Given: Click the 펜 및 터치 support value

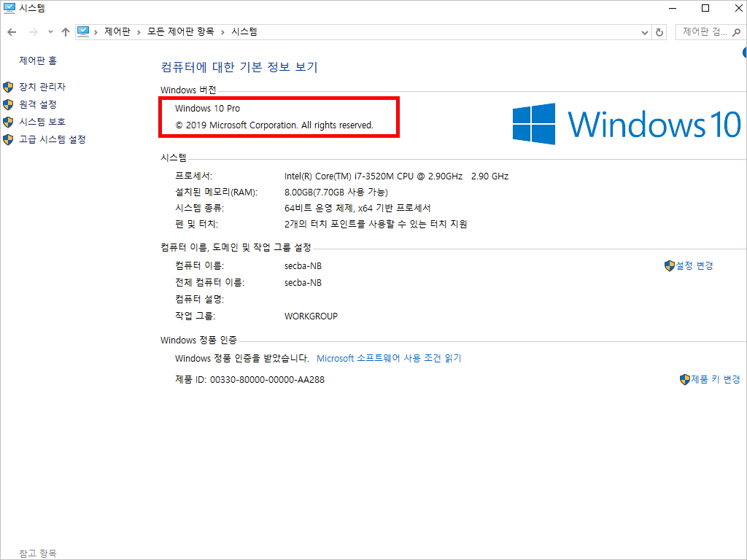Looking at the screenshot, I should coord(376,225).
